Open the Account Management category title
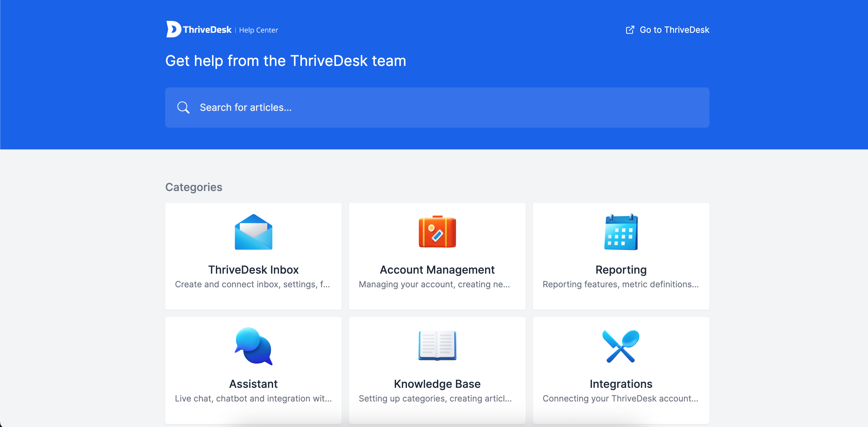Screen dimensions: 868x427 [437, 270]
